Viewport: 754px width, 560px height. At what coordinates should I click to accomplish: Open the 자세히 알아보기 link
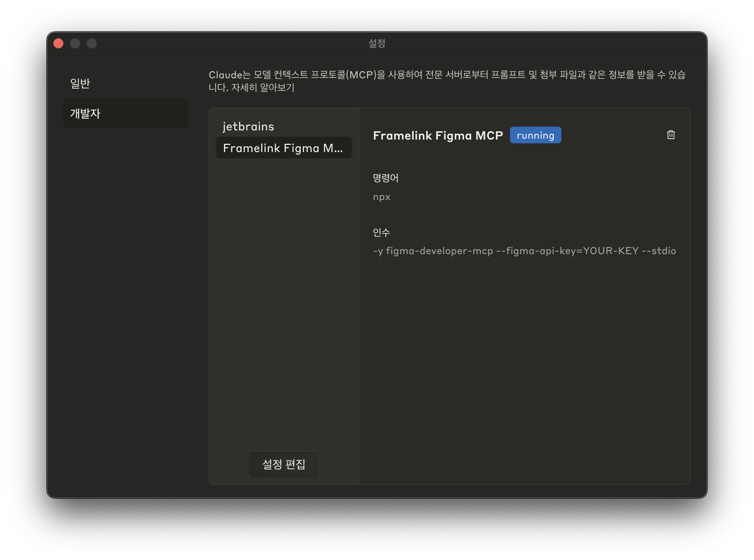coord(263,87)
